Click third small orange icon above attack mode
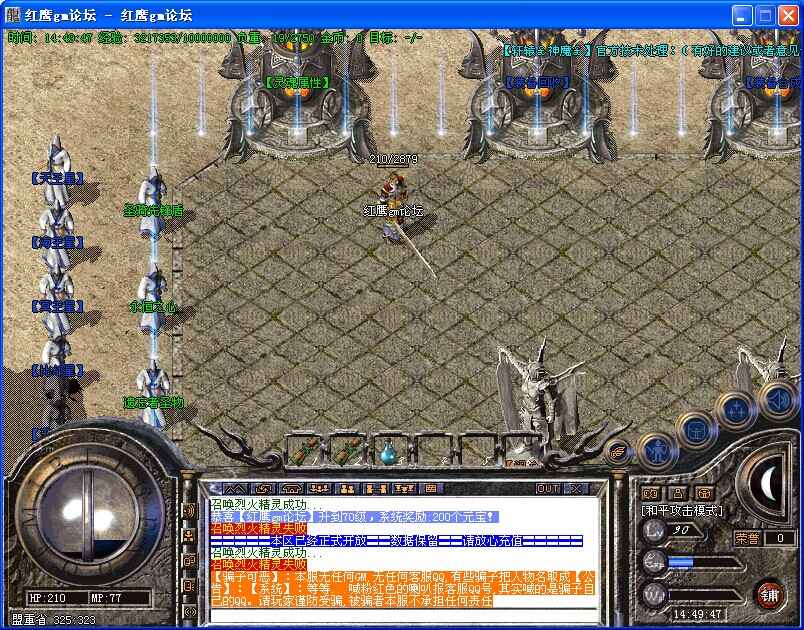The height and width of the screenshot is (630, 804). 706,493
